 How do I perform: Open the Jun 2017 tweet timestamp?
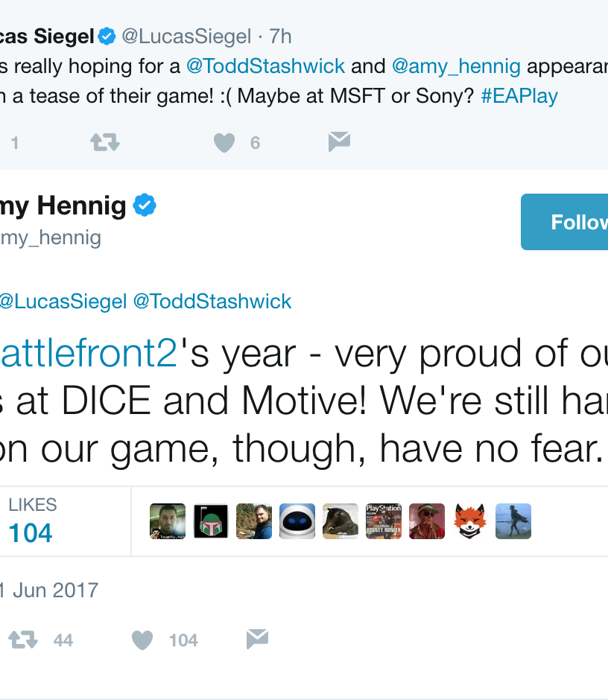click(x=49, y=591)
